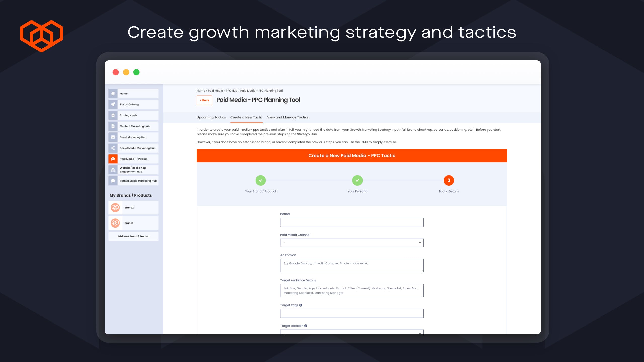
Task: Open the Target Location dropdown
Action: [x=352, y=332]
